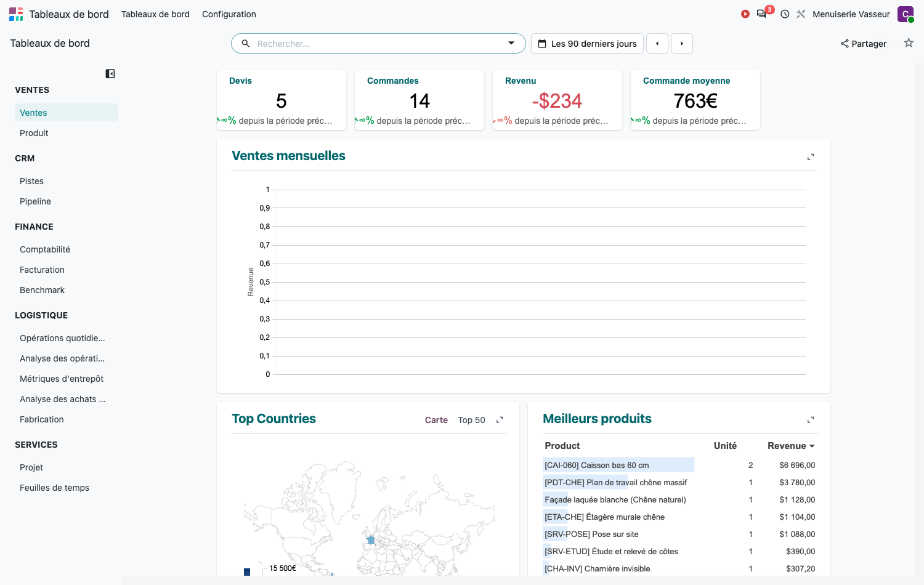Open the messages icon with 3 badge

point(762,14)
